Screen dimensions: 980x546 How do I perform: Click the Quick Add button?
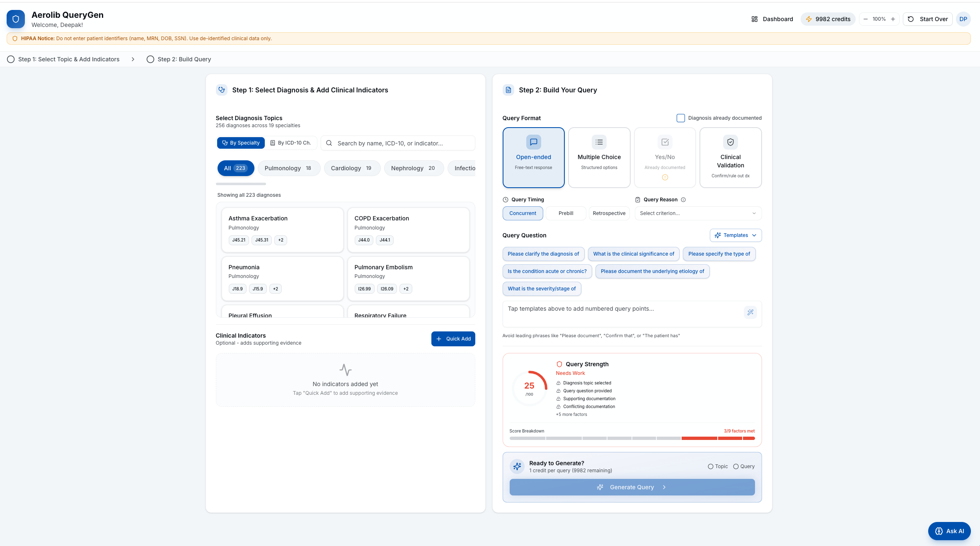[x=453, y=339]
